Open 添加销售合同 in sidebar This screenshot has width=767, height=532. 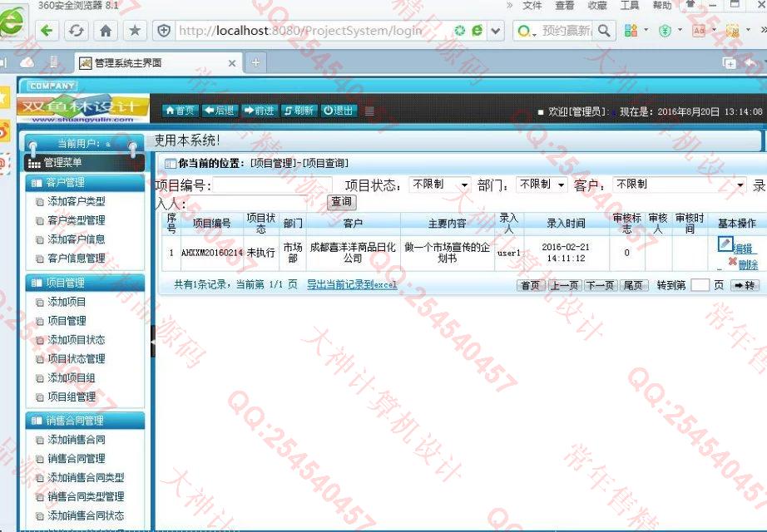tap(76, 440)
